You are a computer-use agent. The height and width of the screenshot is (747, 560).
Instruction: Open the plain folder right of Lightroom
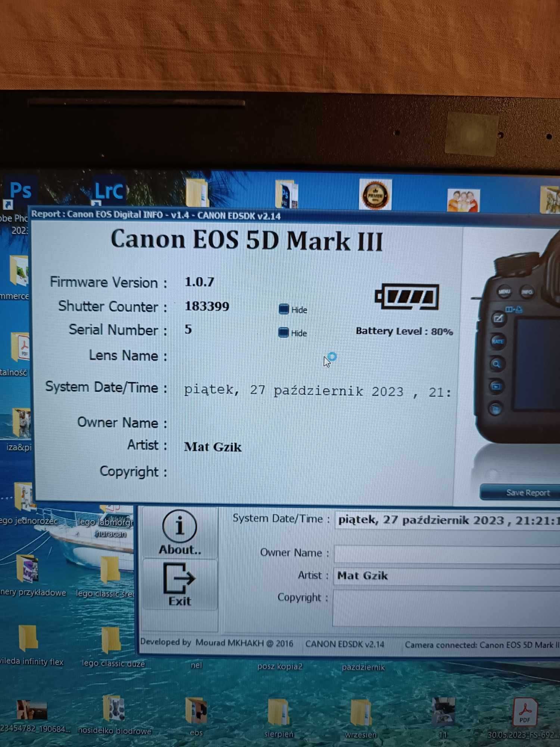[x=197, y=193]
